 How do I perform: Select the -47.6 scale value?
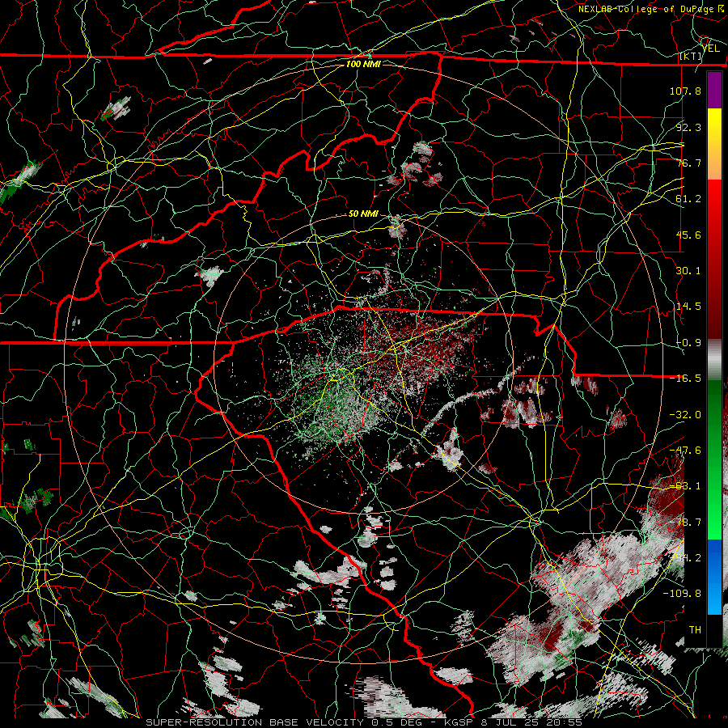pos(685,451)
